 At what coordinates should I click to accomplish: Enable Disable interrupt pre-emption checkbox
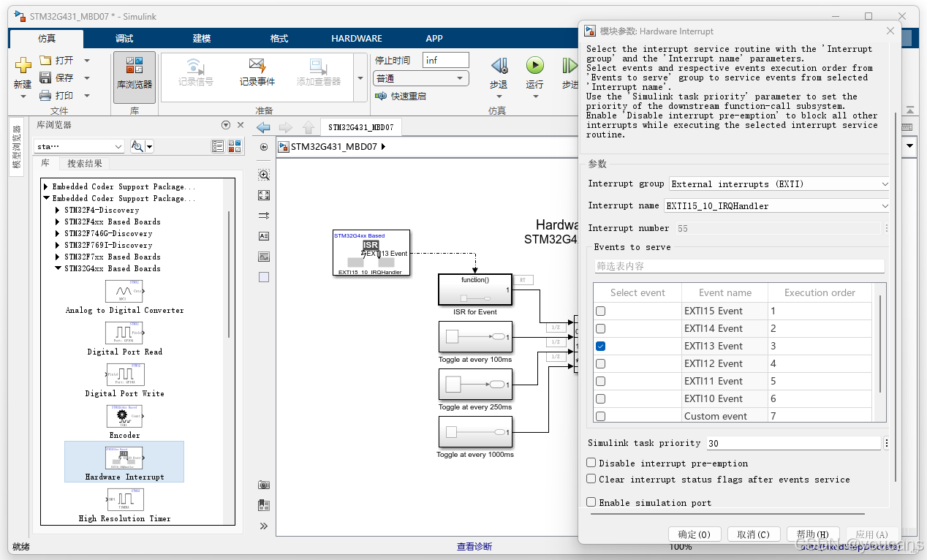coord(591,463)
